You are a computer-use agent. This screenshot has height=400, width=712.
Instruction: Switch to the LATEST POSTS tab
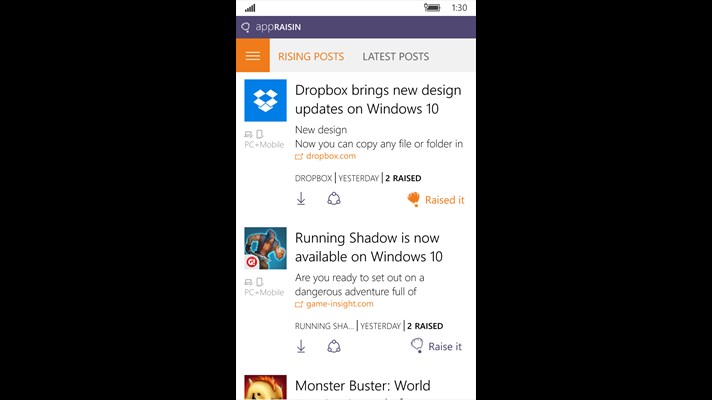pos(396,56)
